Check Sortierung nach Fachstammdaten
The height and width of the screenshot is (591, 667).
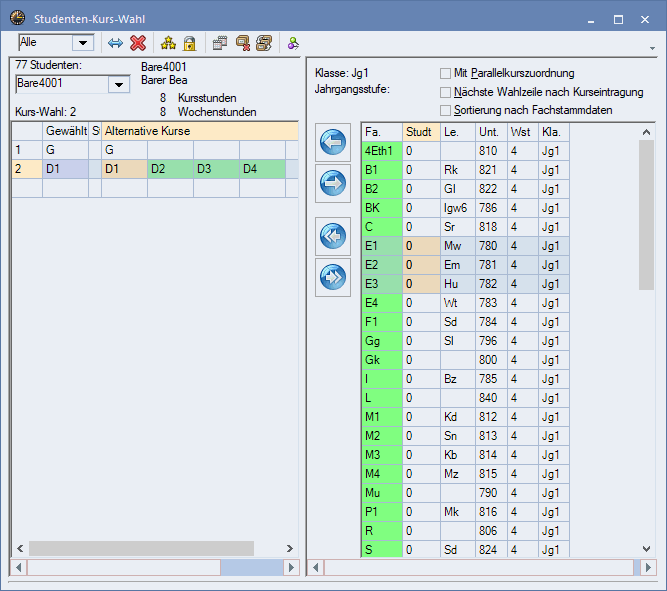pos(446,110)
